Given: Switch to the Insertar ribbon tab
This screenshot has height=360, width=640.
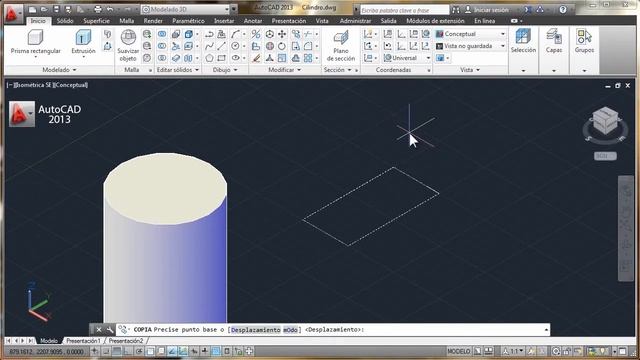Looking at the screenshot, I should pos(224,21).
